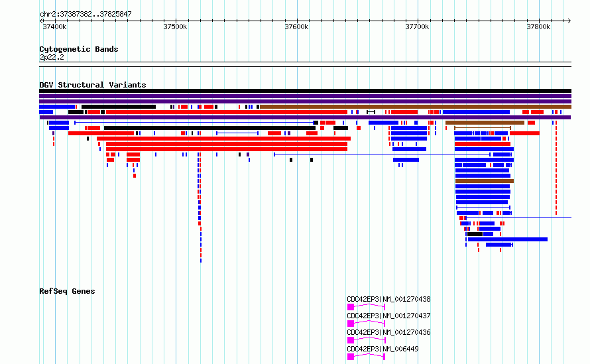Viewport: 590px width, 364px height.
Task: Click the left arrowhead of the ruler
Action: [x=41, y=21]
